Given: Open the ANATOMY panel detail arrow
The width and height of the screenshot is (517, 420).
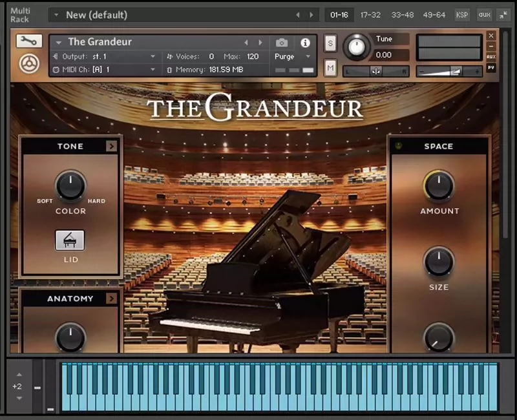Looking at the screenshot, I should tap(111, 299).
